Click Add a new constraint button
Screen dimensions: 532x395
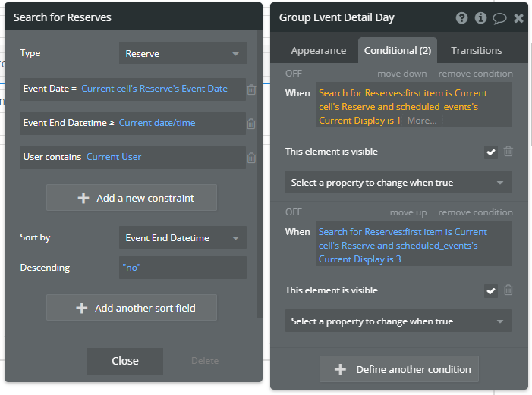click(x=132, y=198)
